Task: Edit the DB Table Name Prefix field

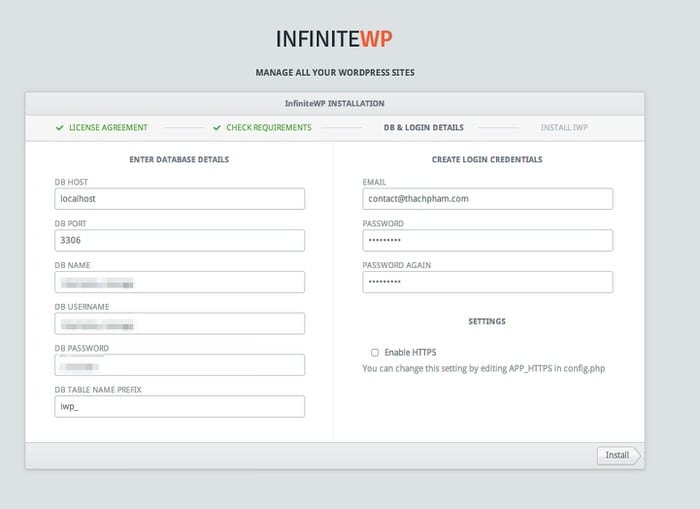Action: [x=179, y=406]
